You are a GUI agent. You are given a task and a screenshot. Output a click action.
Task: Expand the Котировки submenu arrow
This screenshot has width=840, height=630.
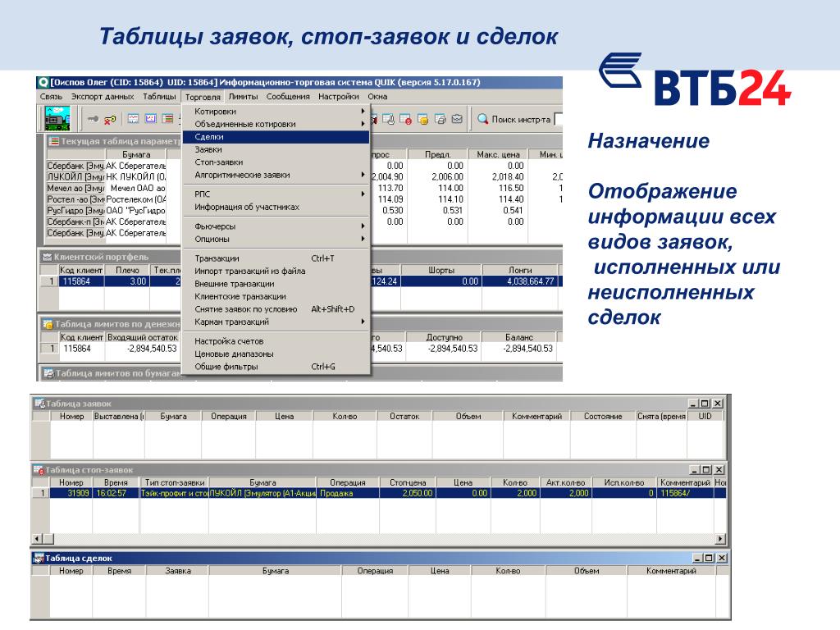coord(363,112)
